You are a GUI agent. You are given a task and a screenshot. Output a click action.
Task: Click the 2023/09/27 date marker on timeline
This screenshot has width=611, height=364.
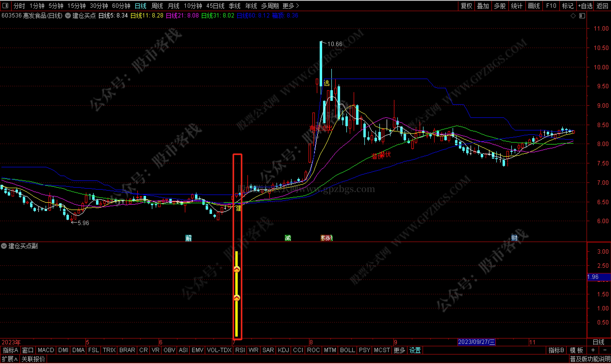click(476, 342)
